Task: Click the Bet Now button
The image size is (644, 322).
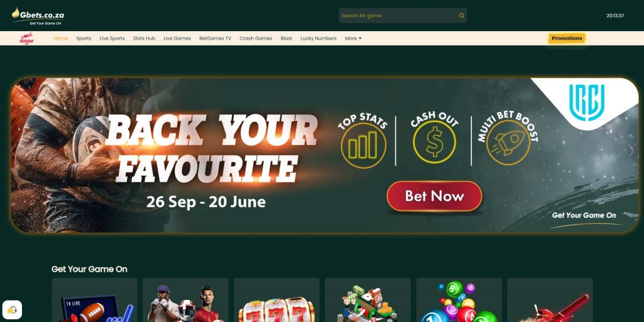Action: point(434,196)
